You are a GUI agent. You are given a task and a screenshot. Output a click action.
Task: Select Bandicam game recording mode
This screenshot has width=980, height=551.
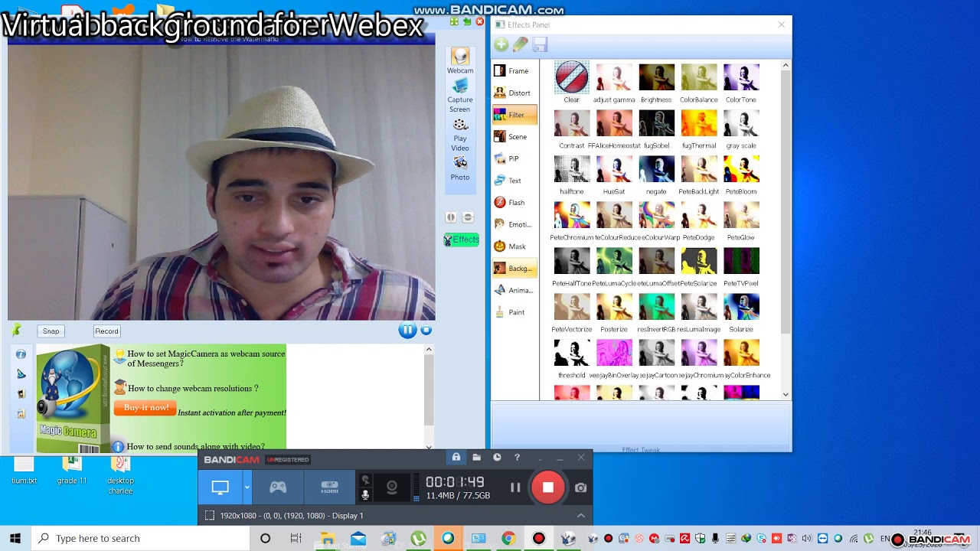[277, 487]
